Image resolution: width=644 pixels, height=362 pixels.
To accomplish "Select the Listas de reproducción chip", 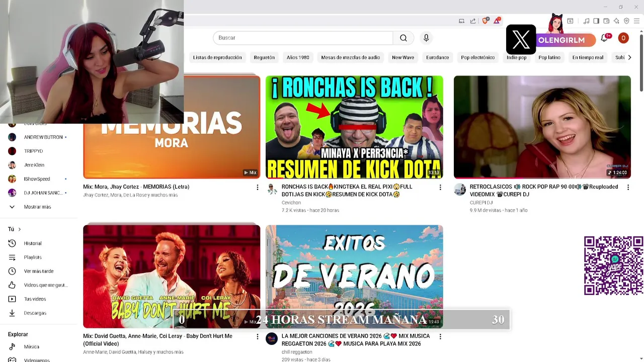I will click(x=217, y=57).
